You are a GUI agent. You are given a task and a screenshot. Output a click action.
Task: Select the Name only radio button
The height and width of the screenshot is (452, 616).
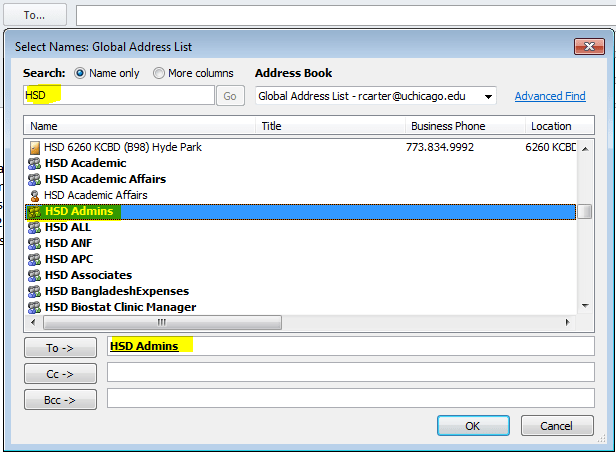pyautogui.click(x=81, y=73)
